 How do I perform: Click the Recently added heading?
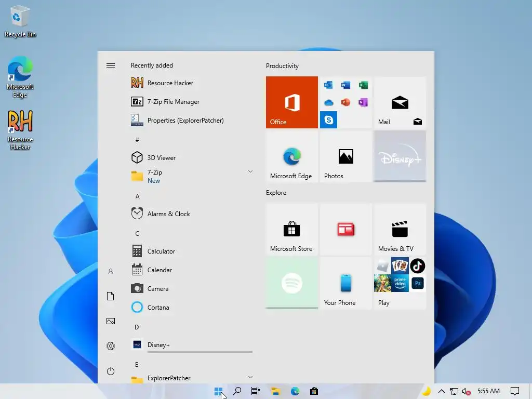pyautogui.click(x=152, y=65)
